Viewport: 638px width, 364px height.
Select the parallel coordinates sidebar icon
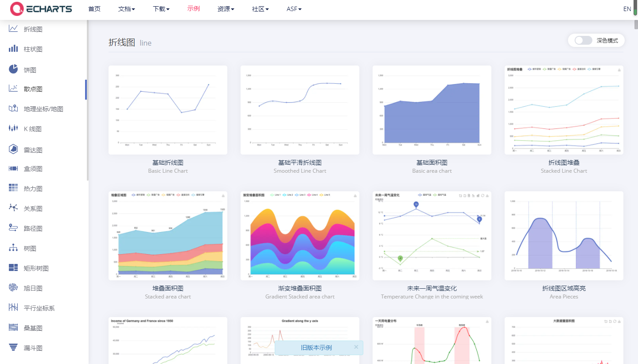(x=13, y=308)
